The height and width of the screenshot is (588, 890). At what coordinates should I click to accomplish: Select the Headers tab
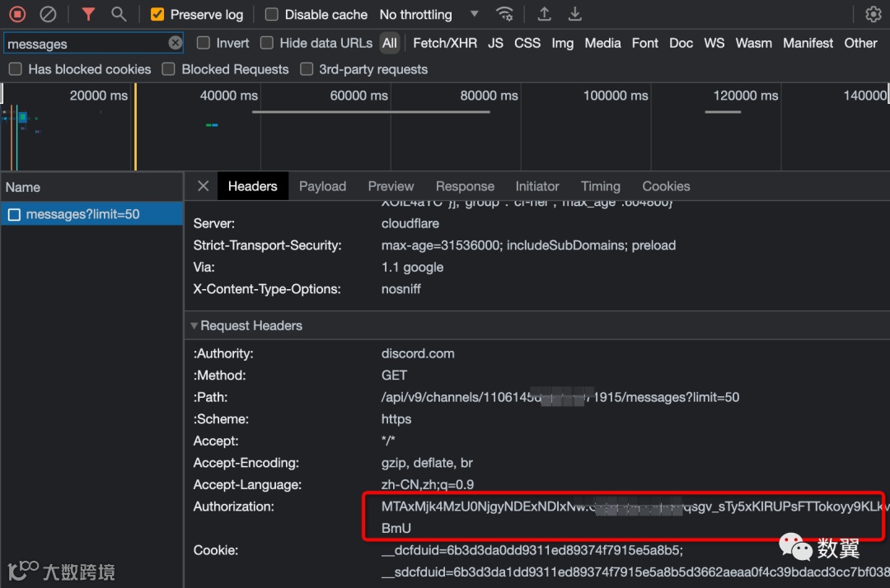[253, 186]
